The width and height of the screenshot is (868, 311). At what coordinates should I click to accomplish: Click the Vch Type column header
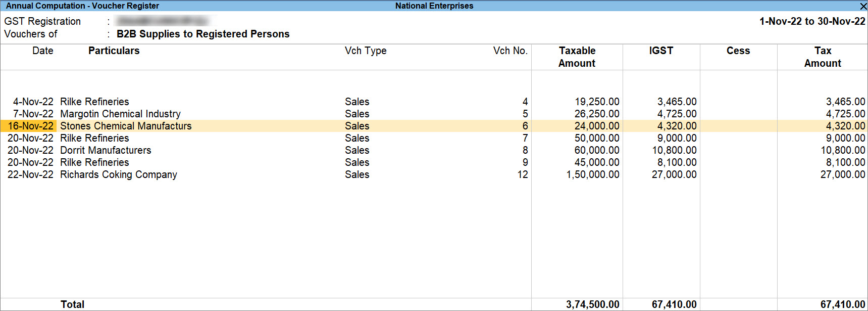(x=366, y=51)
